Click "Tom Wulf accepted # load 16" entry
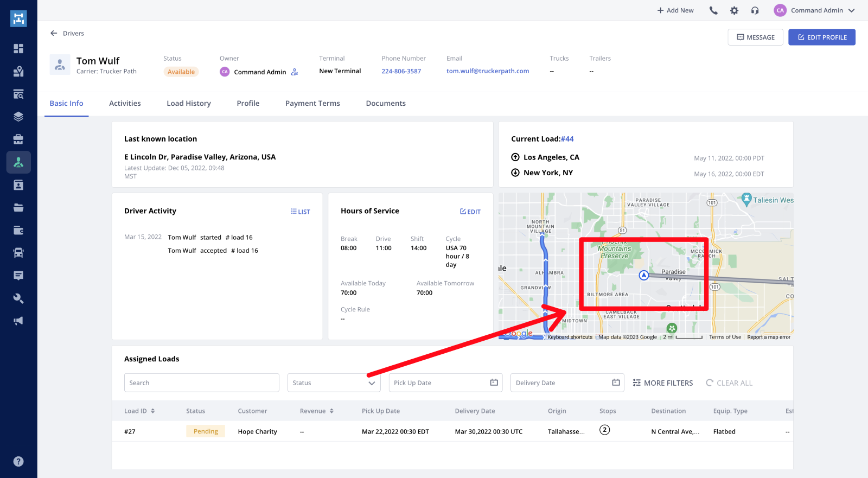868x478 pixels. 213,251
